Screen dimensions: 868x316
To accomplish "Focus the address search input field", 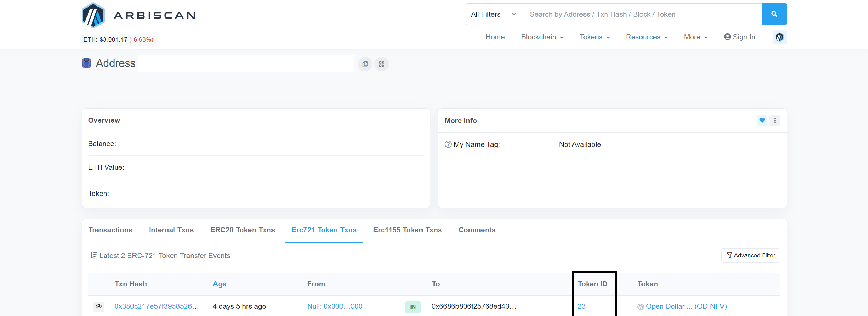I will [x=643, y=14].
